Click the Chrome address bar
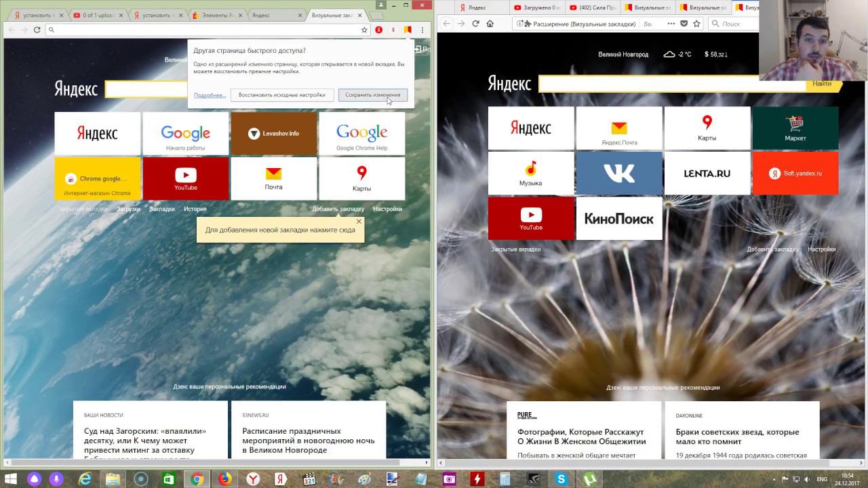Screen dimensions: 868x488 [207, 30]
